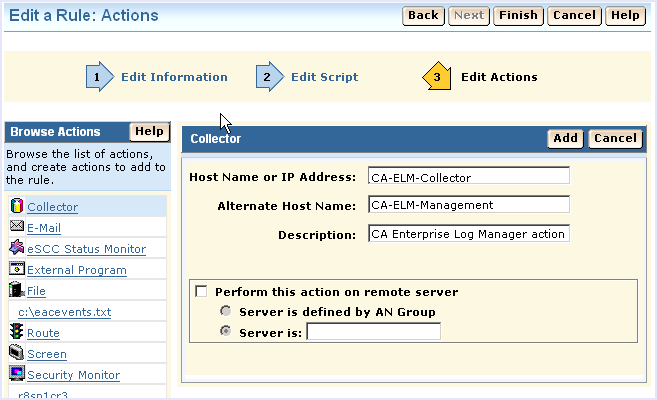The height and width of the screenshot is (400, 657).
Task: Click the E-Mail envelope icon
Action: click(16, 228)
